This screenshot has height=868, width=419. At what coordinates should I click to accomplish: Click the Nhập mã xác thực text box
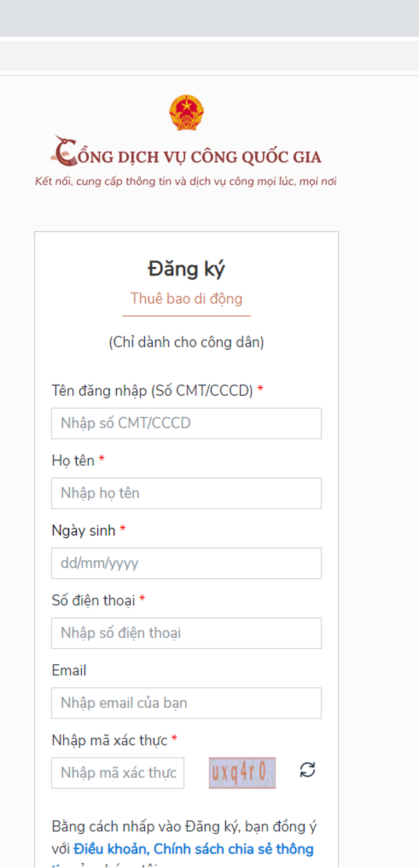pyautogui.click(x=118, y=772)
